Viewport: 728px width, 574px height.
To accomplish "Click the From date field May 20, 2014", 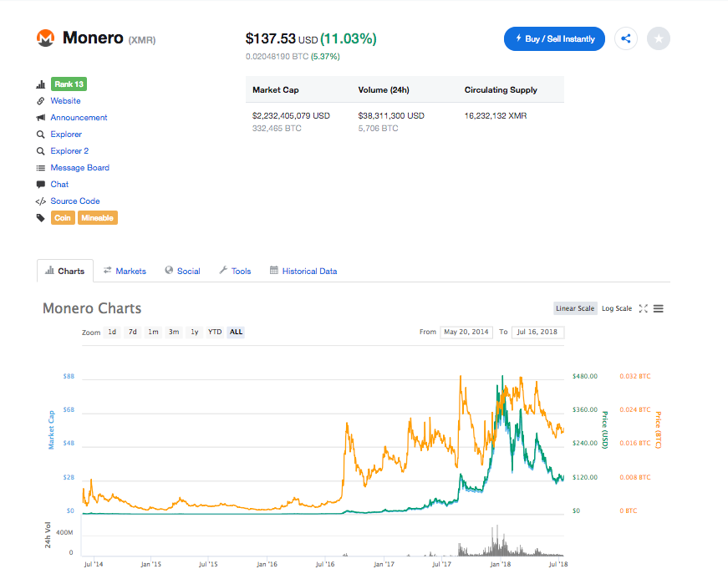I will [466, 332].
